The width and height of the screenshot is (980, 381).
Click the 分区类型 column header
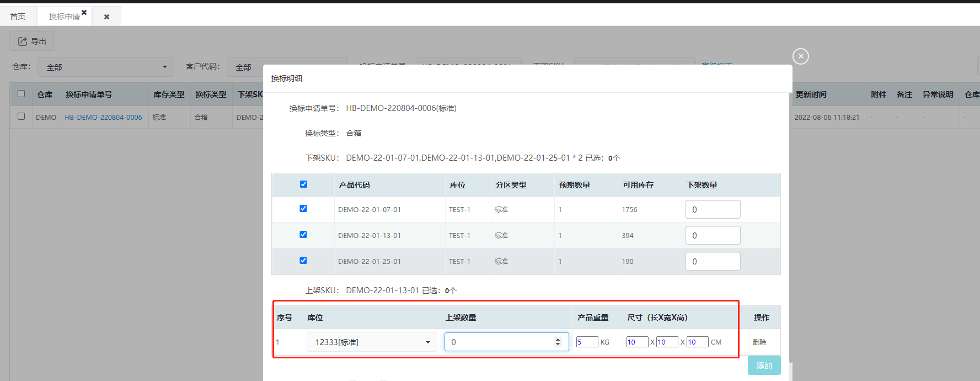click(x=511, y=185)
